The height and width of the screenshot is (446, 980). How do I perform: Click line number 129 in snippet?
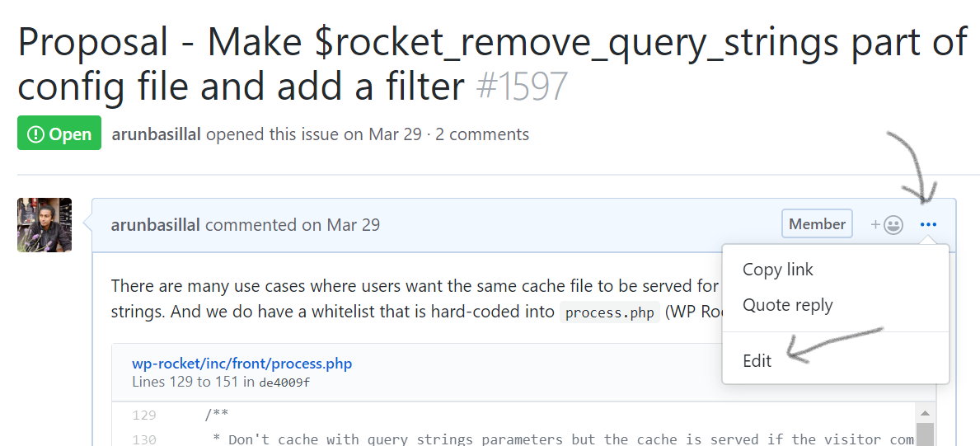(x=144, y=415)
